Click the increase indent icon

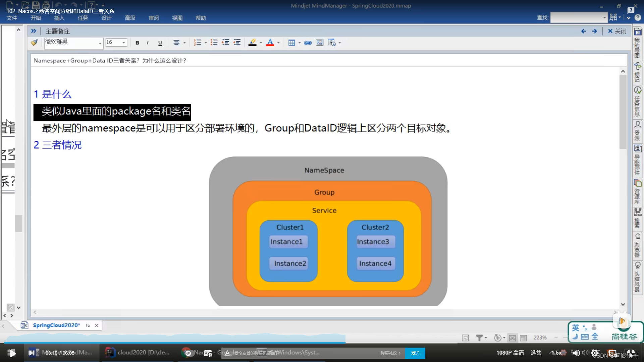pos(237,42)
